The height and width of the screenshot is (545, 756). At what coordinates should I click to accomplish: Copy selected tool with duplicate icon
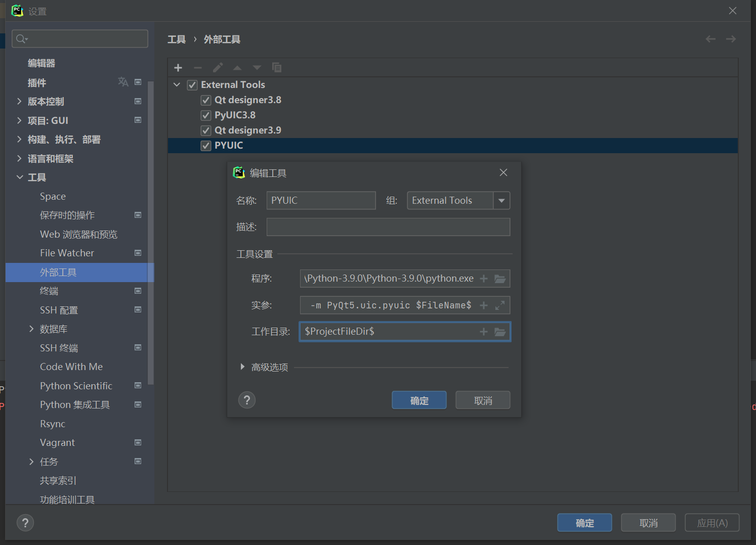point(277,68)
